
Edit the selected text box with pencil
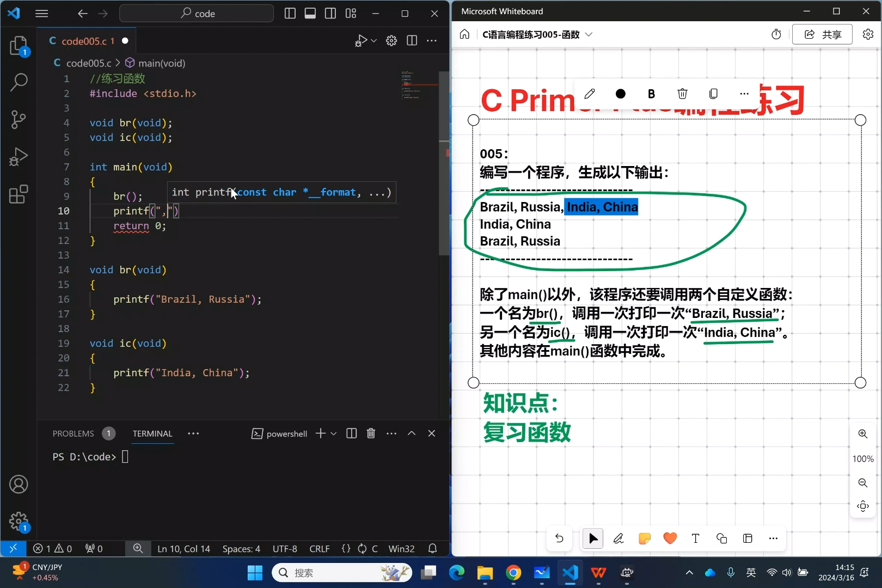pos(590,94)
